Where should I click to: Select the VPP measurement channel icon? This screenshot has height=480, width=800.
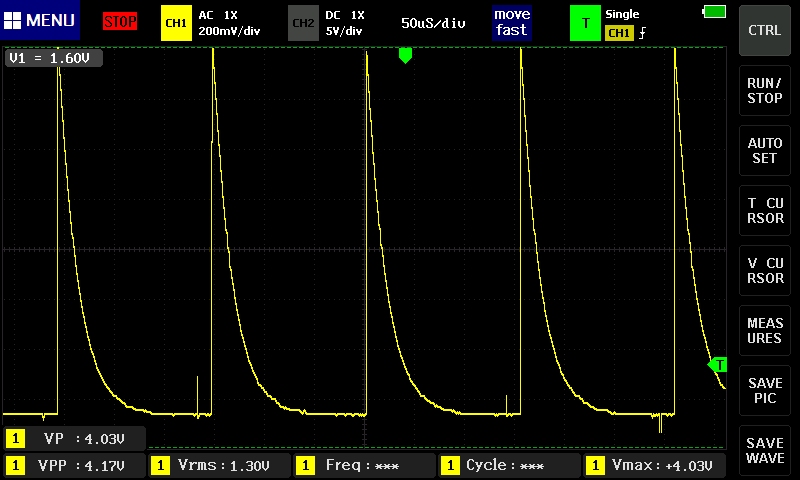16,466
